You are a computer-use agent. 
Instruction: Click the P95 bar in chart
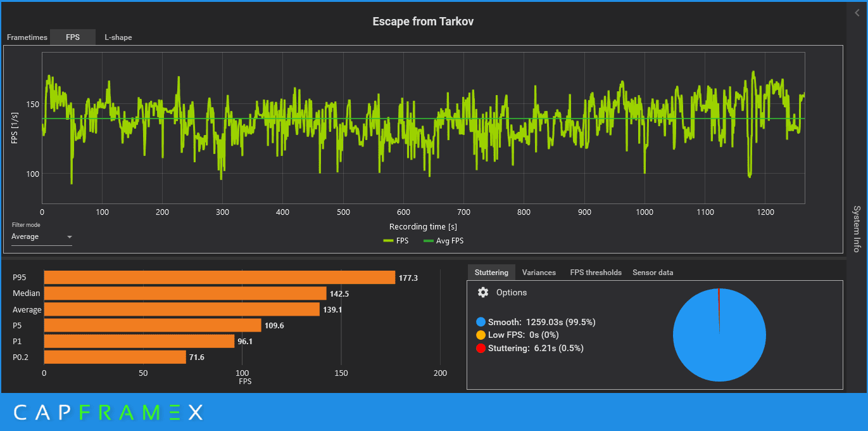(x=220, y=278)
